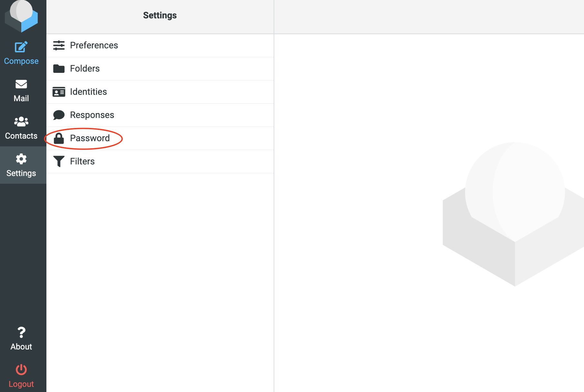Open Mail using the envelope icon
Viewport: 584px width, 392px height.
point(21,84)
